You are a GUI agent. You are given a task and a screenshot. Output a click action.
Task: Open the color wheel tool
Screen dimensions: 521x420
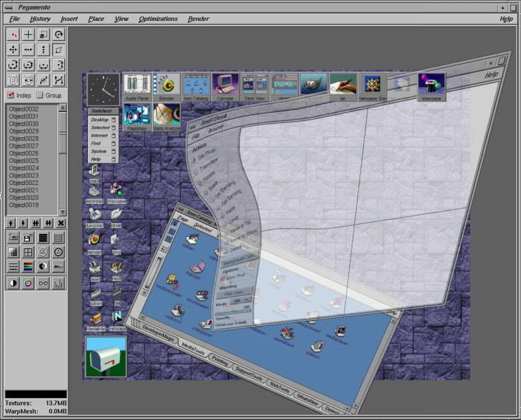click(x=28, y=283)
